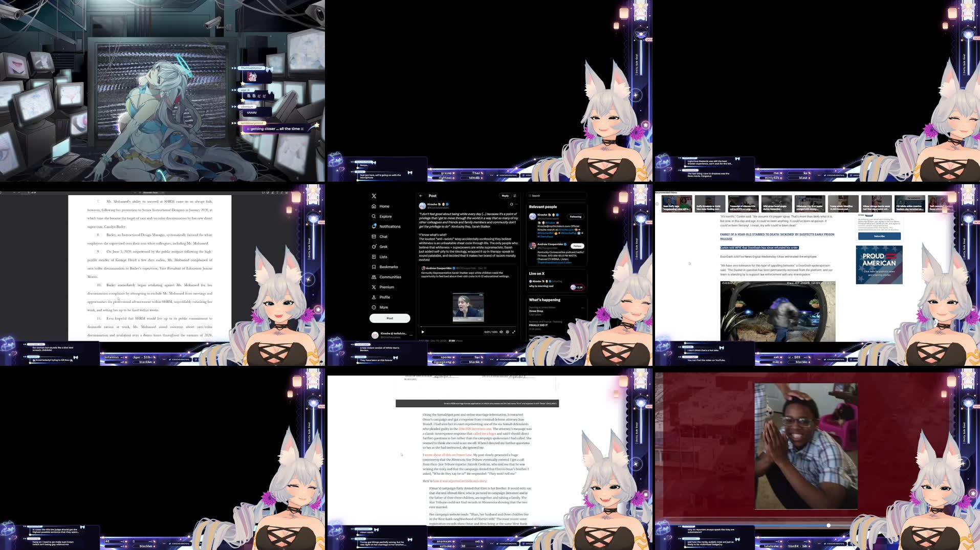Open the Notifications bell icon
This screenshot has height=550, width=980.
tap(373, 226)
